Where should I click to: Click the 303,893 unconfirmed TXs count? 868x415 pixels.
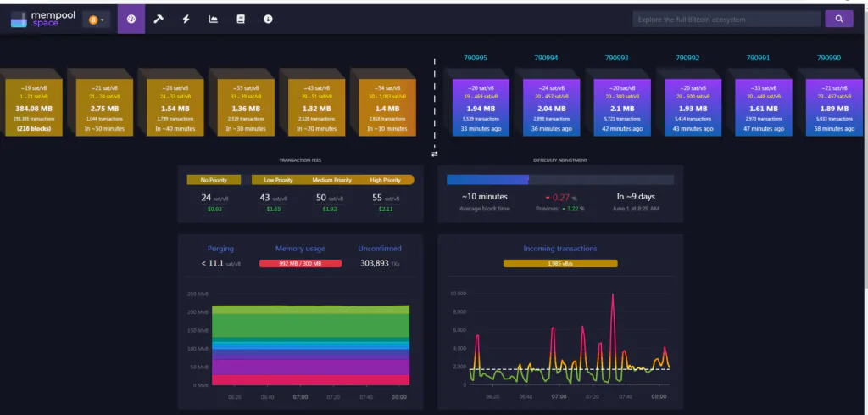pos(380,264)
